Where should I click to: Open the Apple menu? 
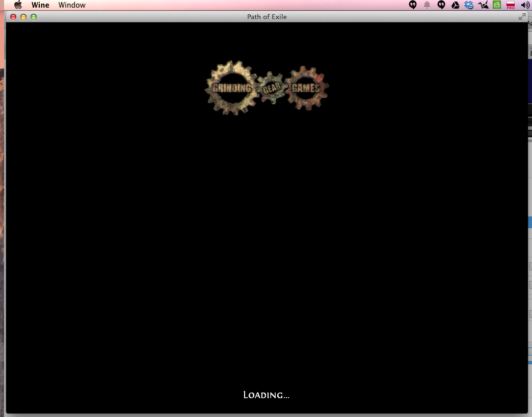click(18, 5)
